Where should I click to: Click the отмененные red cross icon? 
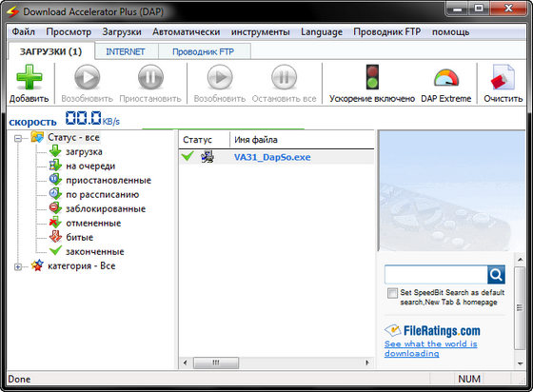click(55, 223)
